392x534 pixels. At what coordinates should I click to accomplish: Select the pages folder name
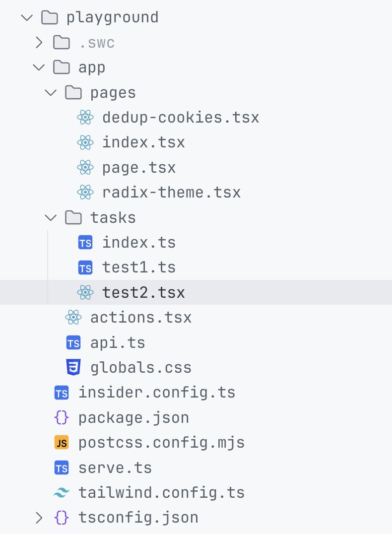[113, 93]
